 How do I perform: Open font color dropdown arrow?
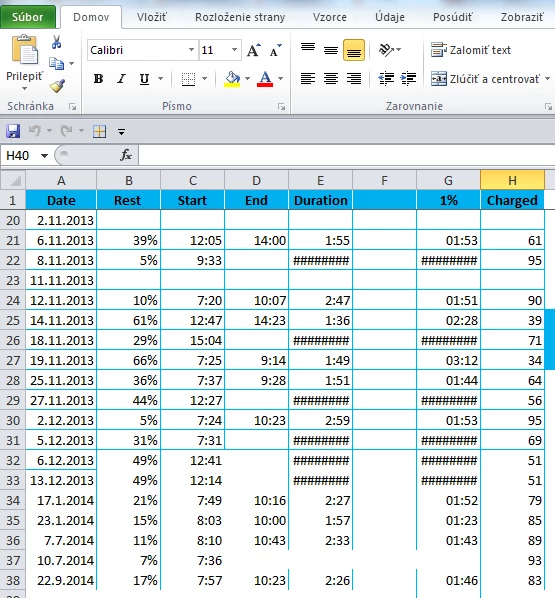click(280, 79)
